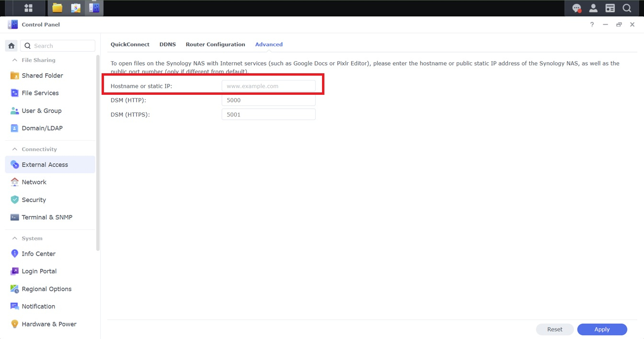Image resolution: width=644 pixels, height=339 pixels.
Task: Open the notifications chat bubble icon
Action: (577, 8)
